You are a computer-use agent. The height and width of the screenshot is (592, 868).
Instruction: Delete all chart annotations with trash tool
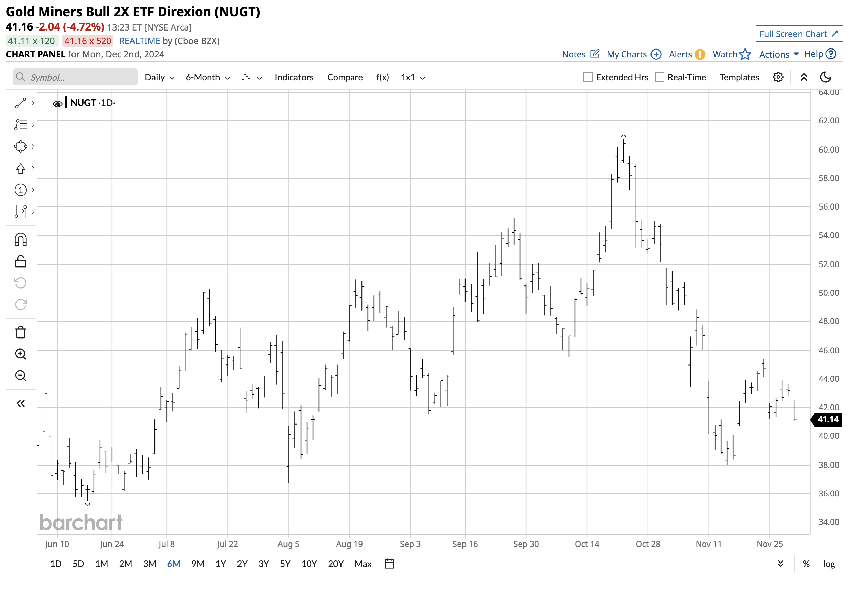point(21,332)
